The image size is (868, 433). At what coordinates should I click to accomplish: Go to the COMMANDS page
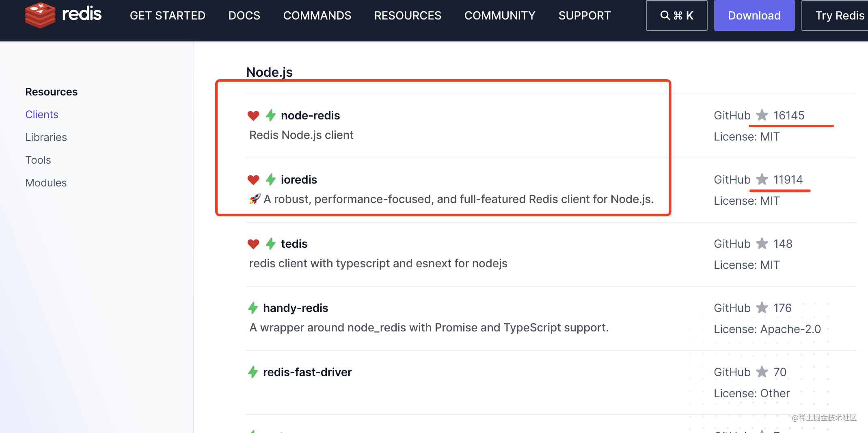point(317,15)
